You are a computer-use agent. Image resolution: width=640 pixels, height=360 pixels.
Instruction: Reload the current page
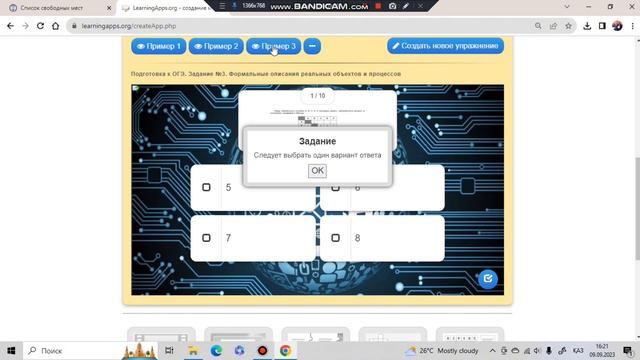[40, 26]
